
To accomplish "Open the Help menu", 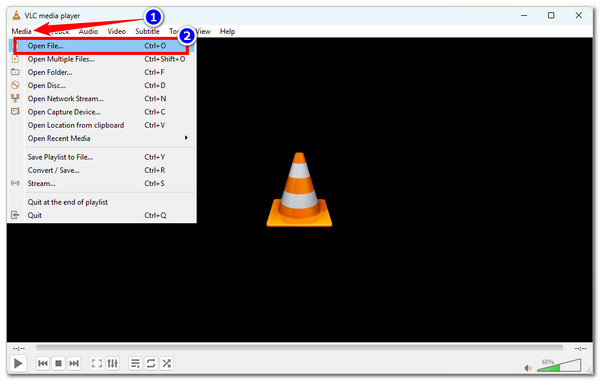I will click(x=227, y=31).
